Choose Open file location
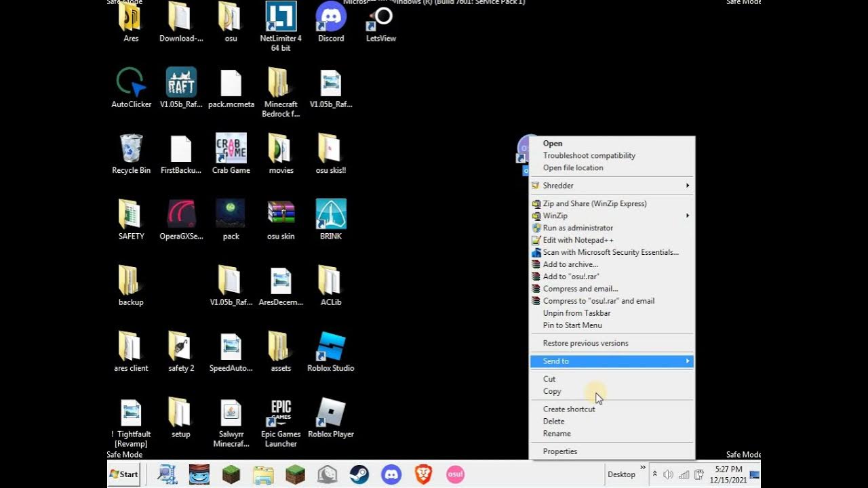The width and height of the screenshot is (868, 488). pyautogui.click(x=573, y=168)
